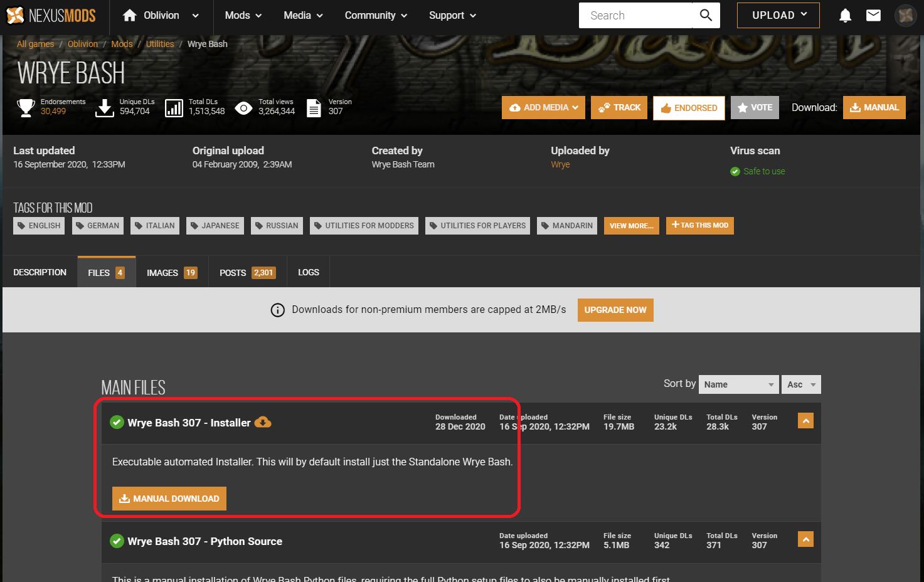Click the green check icon for Wrye Bash 307 - Installer
Image resolution: width=924 pixels, height=582 pixels.
(x=117, y=422)
